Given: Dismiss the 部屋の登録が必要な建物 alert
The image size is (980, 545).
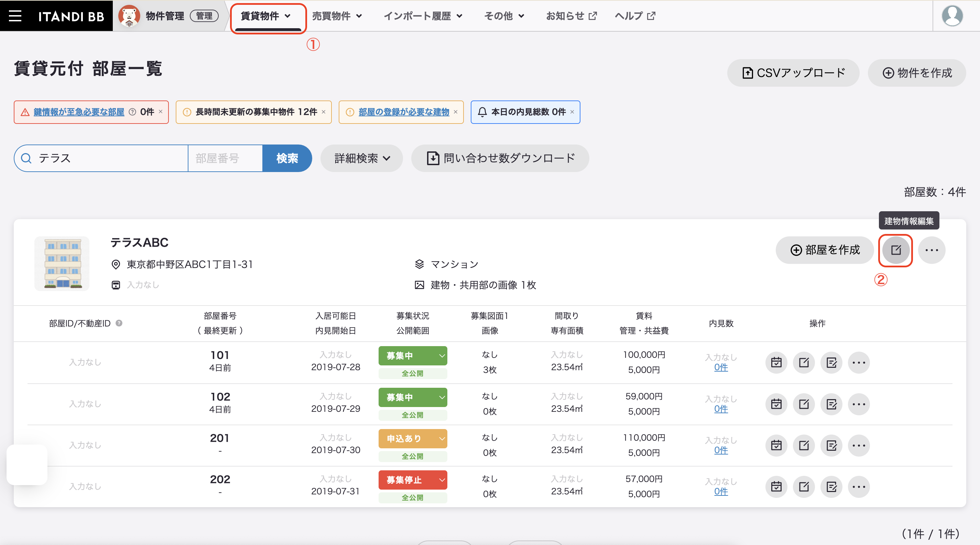Looking at the screenshot, I should (455, 112).
